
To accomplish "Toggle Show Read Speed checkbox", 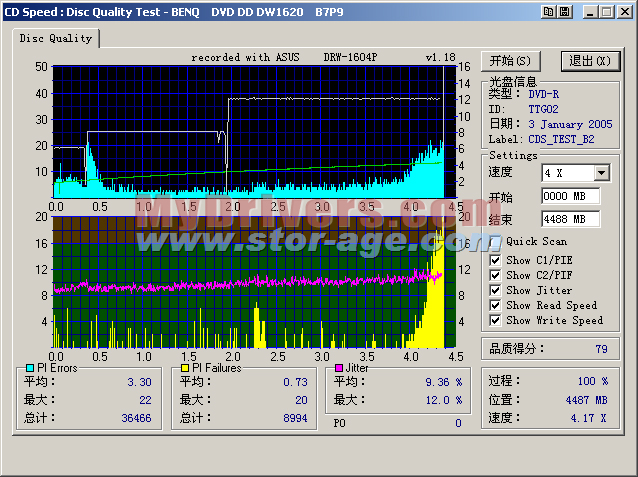I will point(495,305).
